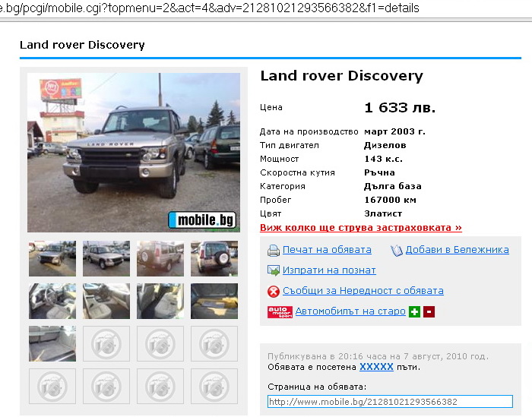Click the auto motor sport logo icon
Image resolution: width=532 pixels, height=417 pixels.
coord(280,312)
